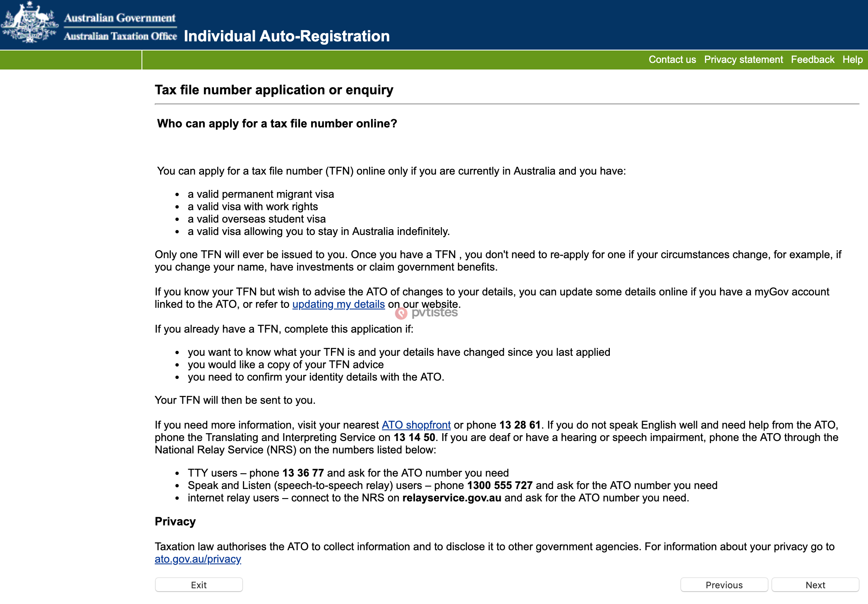Click the 'Next' button

816,584
